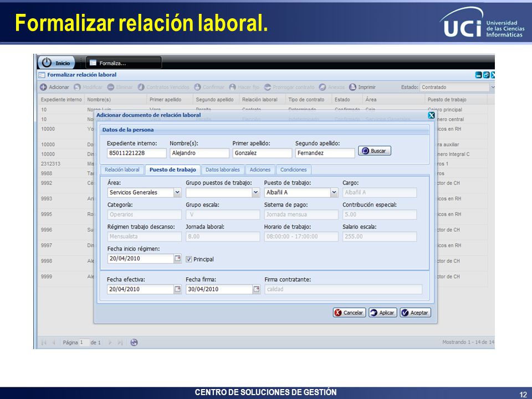
Task: Click the Firma contratante field
Action: tap(344, 289)
